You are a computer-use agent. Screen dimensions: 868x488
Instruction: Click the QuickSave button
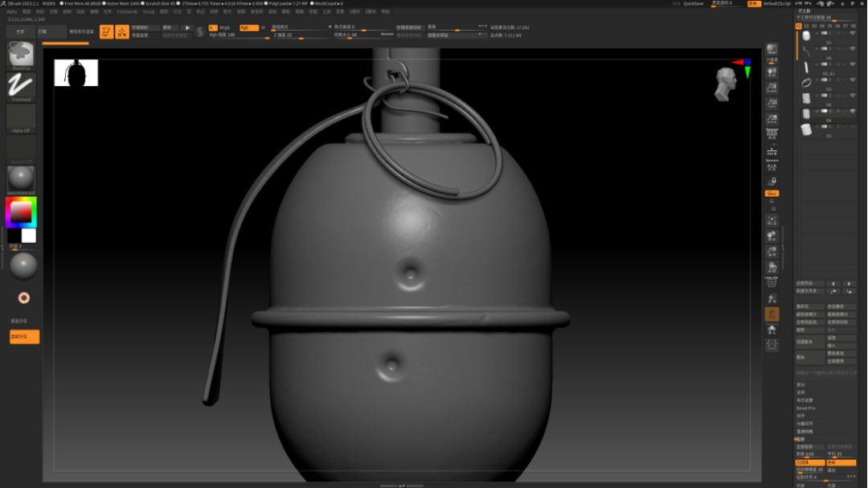pyautogui.click(x=693, y=3)
